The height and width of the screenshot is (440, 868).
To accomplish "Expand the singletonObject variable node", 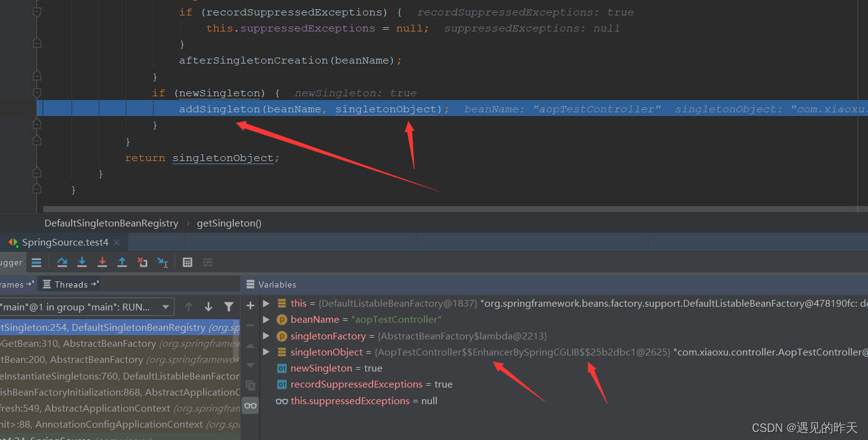I will 266,352.
